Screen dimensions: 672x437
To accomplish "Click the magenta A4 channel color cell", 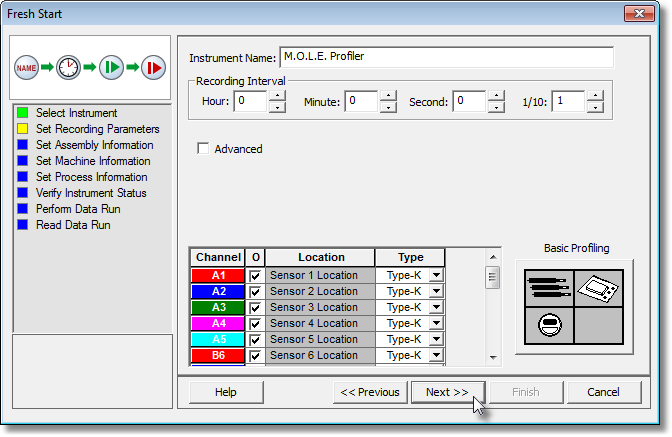I will [218, 323].
